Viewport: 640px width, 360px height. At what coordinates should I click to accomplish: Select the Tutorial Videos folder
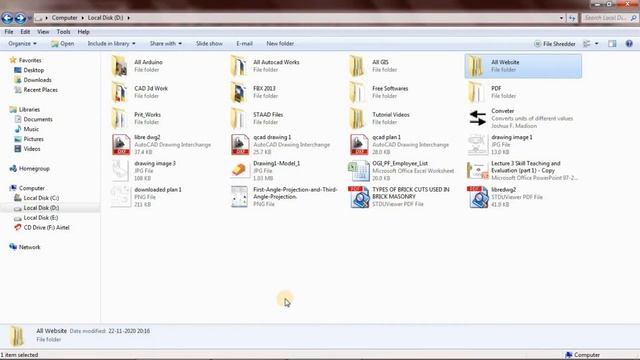point(380,118)
